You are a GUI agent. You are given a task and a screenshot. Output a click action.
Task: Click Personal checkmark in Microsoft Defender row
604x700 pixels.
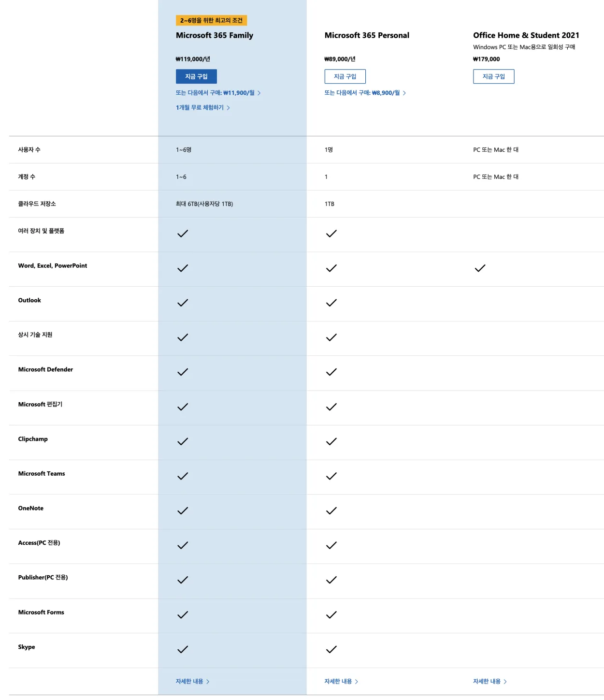click(331, 372)
